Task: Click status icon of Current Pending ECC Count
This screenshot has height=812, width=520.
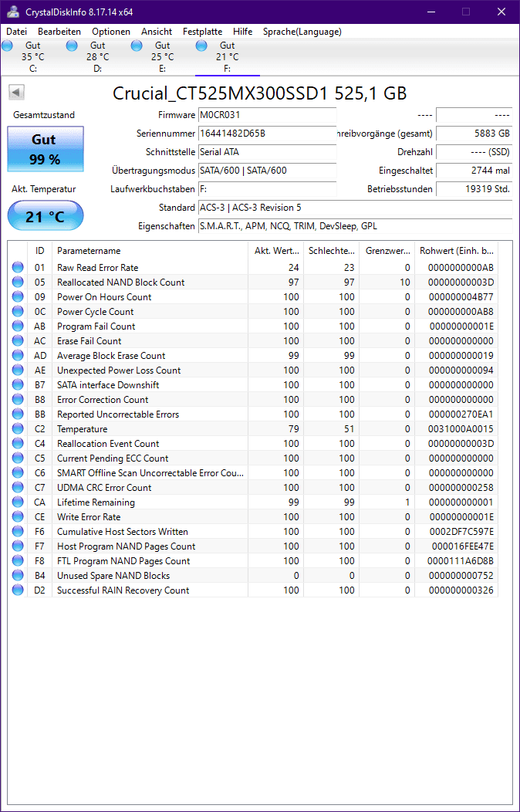Action: point(18,458)
